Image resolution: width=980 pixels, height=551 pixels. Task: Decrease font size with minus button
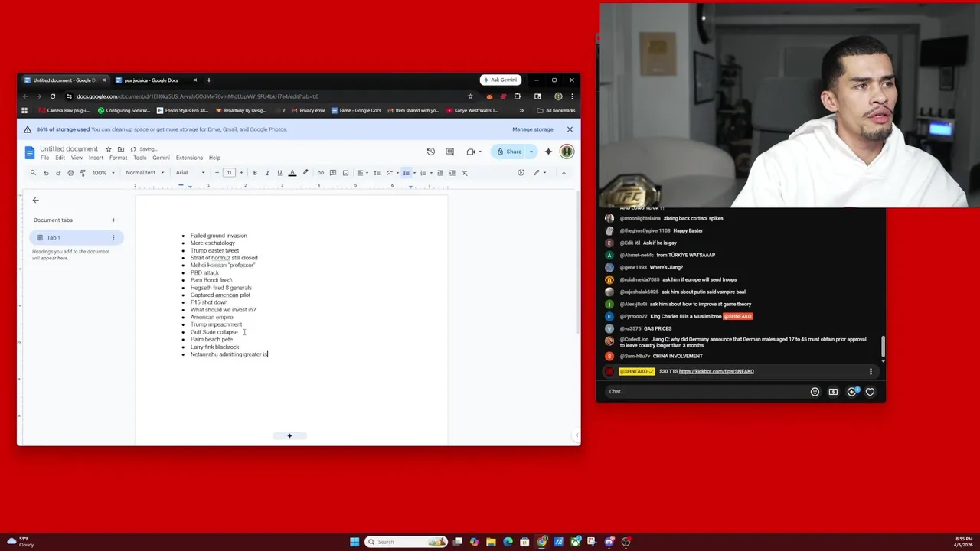pos(217,173)
